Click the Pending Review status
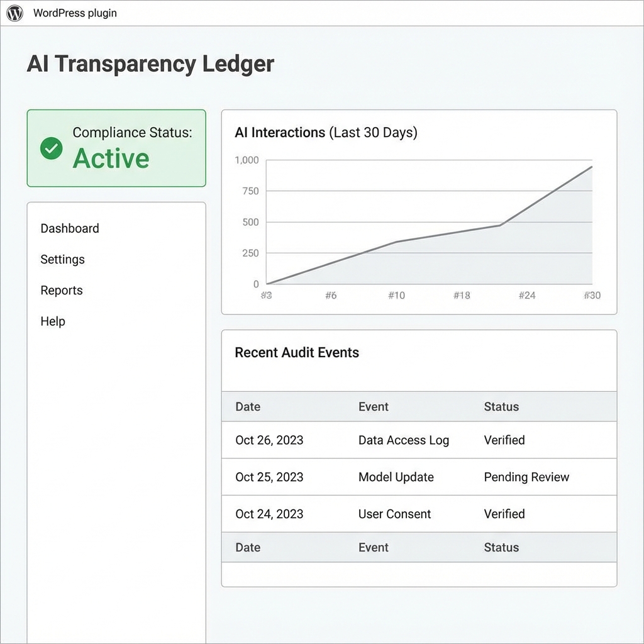Screen dimensions: 644x644 pyautogui.click(x=526, y=477)
